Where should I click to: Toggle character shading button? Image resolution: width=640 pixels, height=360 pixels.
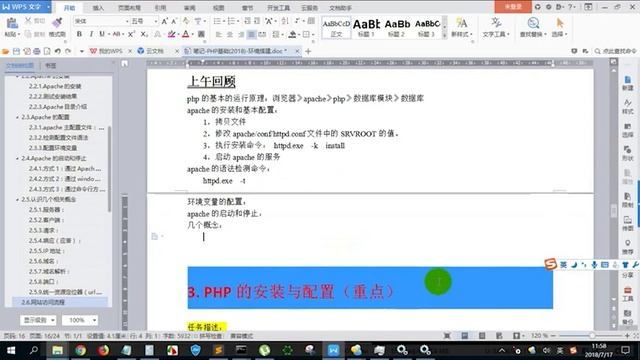pyautogui.click(x=201, y=34)
